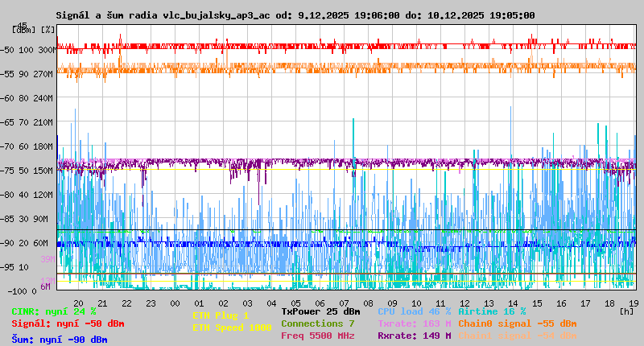The width and height of the screenshot is (644, 346).
Task: Click the 00 hour mark on time axis
Action: tap(175, 303)
